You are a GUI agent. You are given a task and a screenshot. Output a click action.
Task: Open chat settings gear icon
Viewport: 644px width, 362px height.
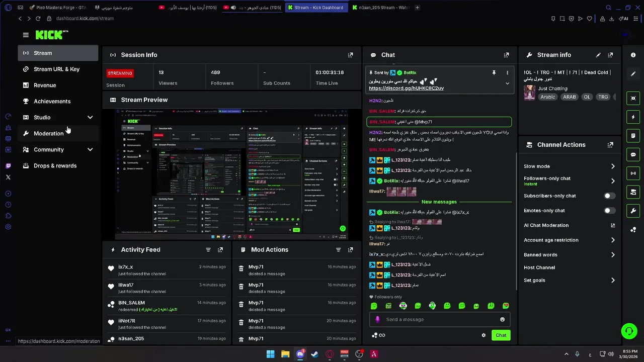(x=484, y=335)
